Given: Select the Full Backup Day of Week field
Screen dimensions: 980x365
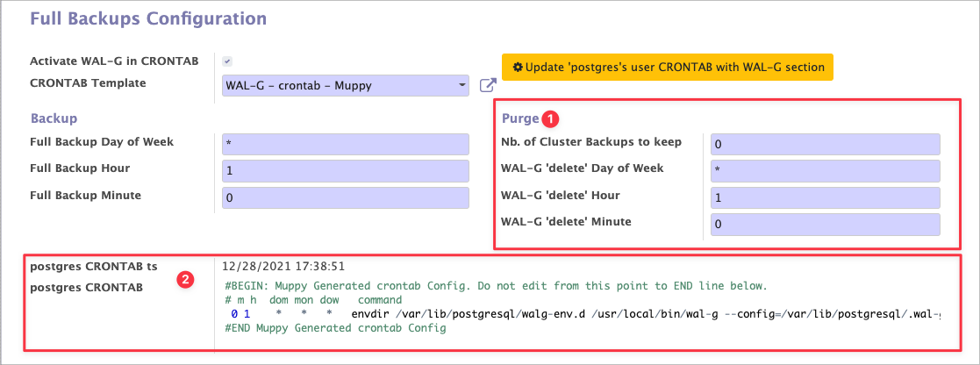Looking at the screenshot, I should (x=347, y=144).
